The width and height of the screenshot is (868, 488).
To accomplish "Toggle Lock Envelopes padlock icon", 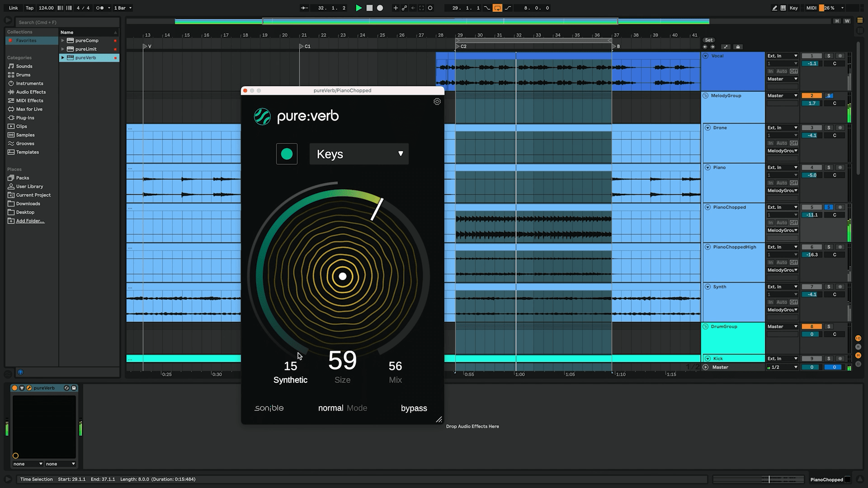I will click(738, 47).
